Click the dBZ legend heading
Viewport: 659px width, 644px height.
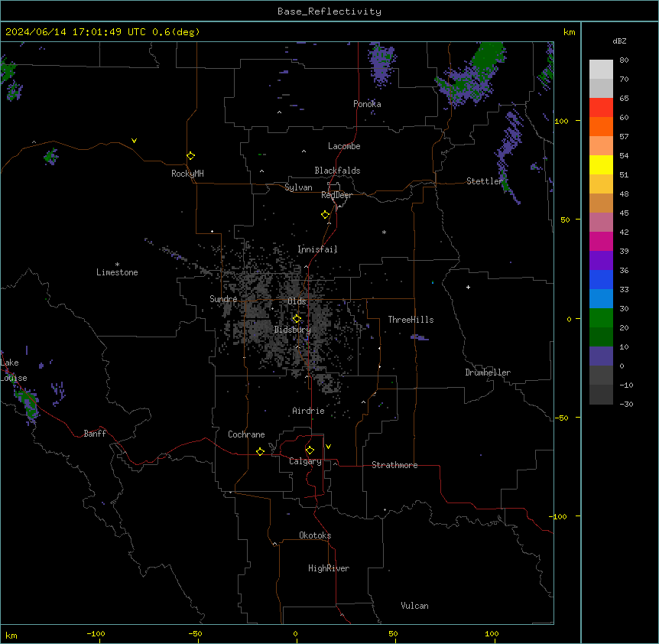(x=619, y=41)
